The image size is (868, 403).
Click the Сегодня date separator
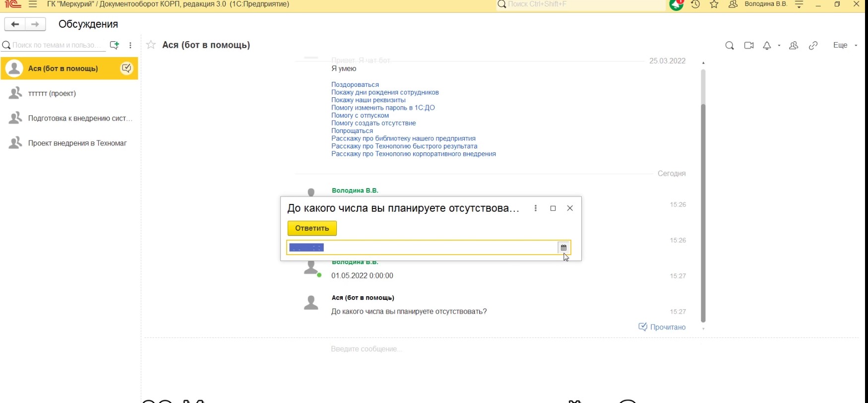point(672,174)
